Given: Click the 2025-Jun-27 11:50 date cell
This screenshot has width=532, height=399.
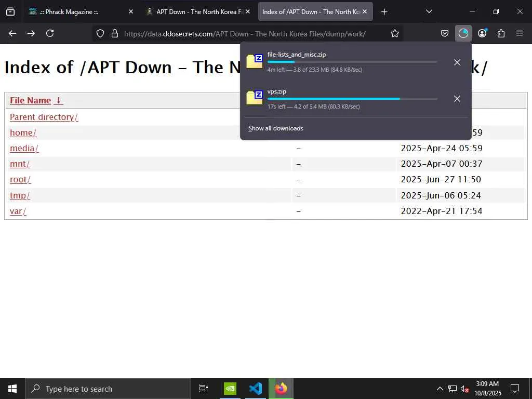Looking at the screenshot, I should click(x=441, y=179).
